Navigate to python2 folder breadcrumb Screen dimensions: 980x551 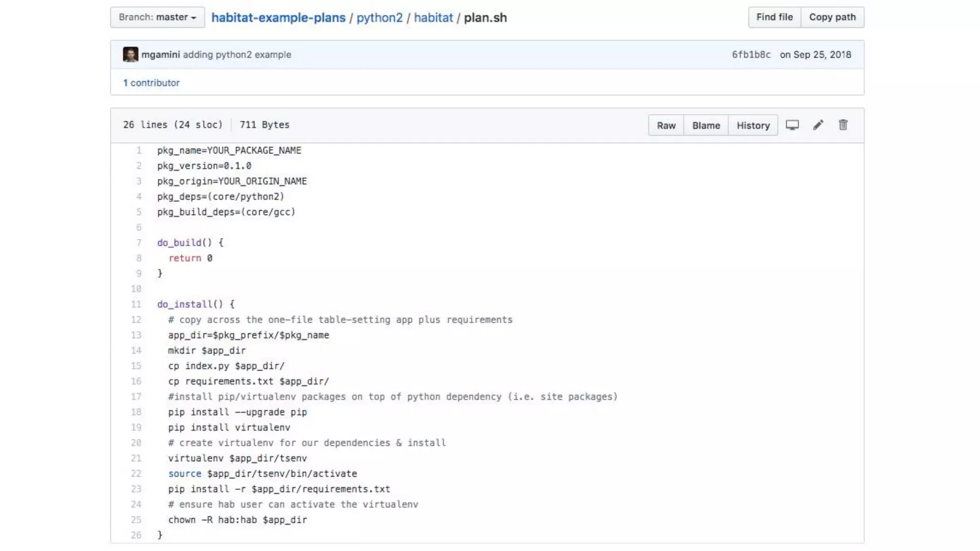click(379, 18)
